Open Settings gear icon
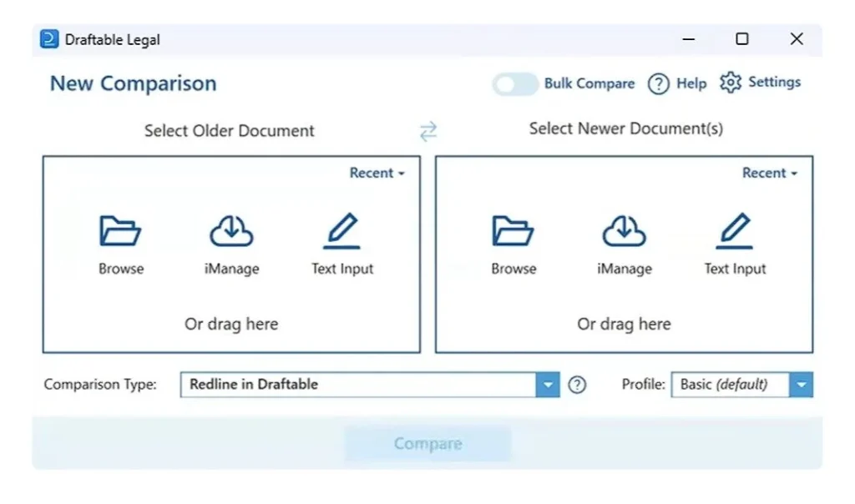The image size is (855, 504). [731, 83]
